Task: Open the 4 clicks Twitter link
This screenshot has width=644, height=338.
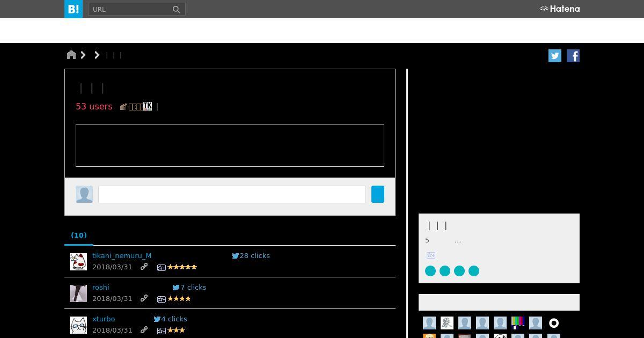Action: 170,319
